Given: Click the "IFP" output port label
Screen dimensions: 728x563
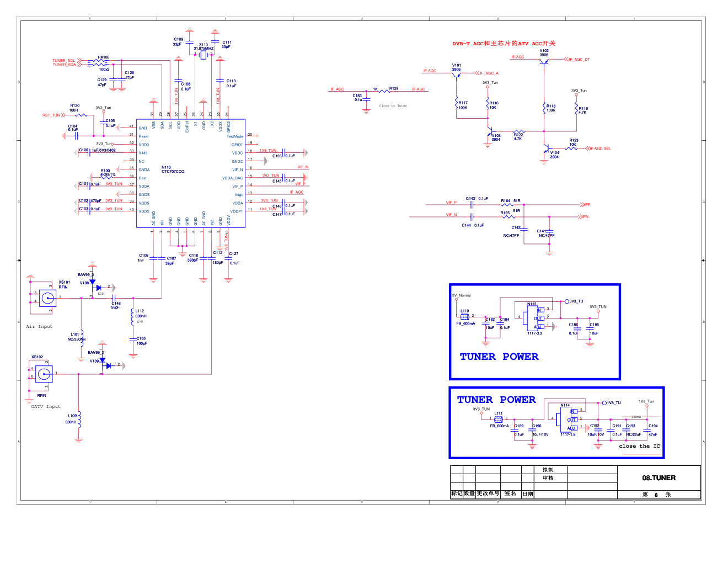Looking at the screenshot, I should point(587,205).
